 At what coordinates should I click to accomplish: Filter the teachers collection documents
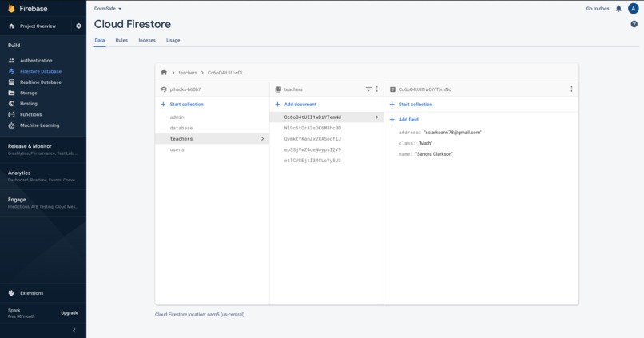point(368,89)
